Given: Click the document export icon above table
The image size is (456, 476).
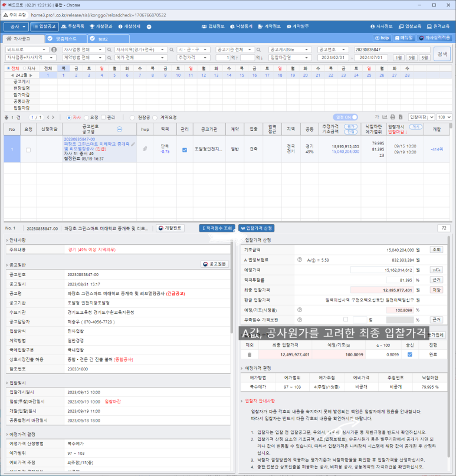Looking at the screenshot, I should [x=401, y=117].
